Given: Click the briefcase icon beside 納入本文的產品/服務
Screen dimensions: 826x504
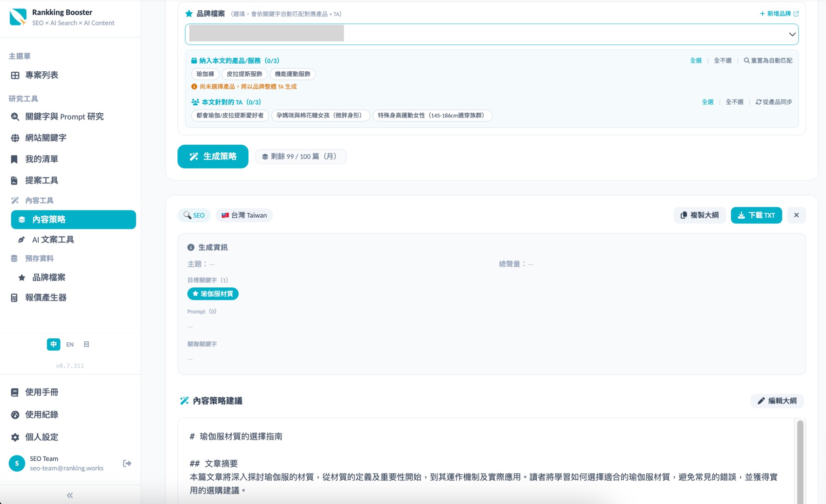Looking at the screenshot, I should click(x=194, y=60).
